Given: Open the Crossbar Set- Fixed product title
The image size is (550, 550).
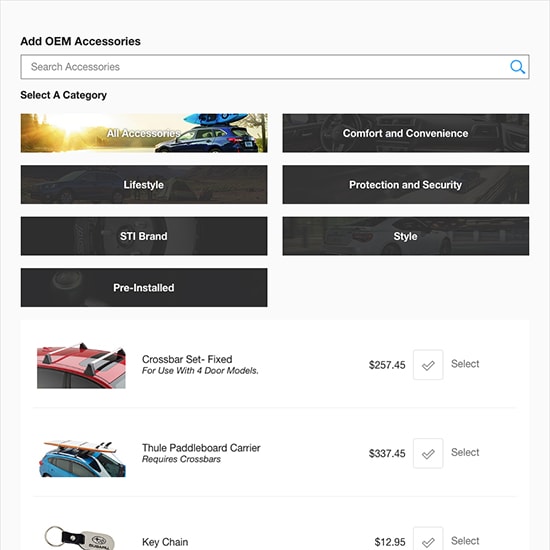Looking at the screenshot, I should coord(187,359).
